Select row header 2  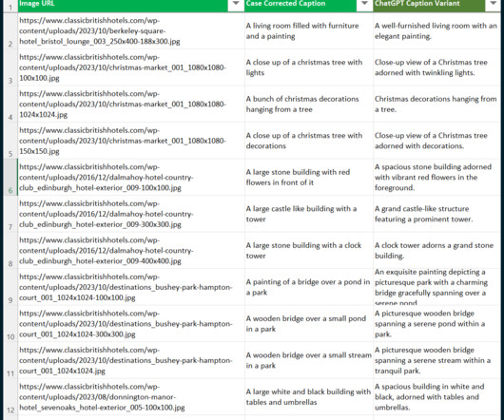click(x=10, y=30)
